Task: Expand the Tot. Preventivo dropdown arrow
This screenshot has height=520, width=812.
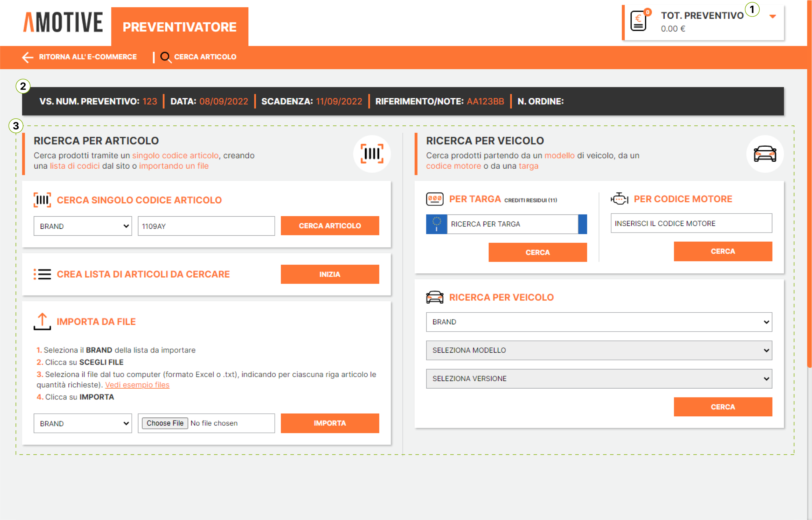Action: (773, 16)
